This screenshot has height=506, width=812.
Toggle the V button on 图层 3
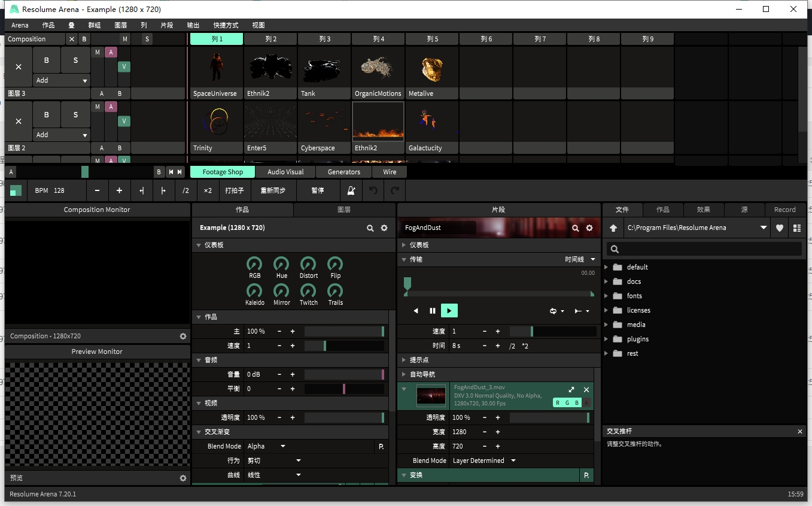click(124, 66)
